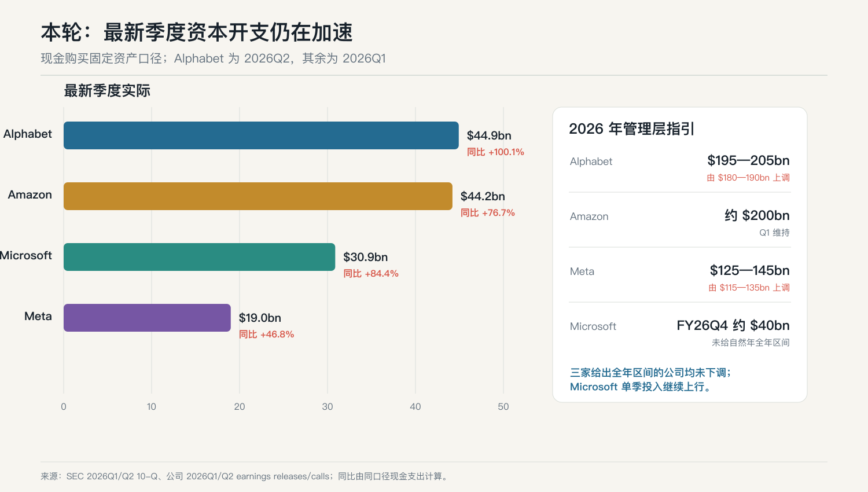Screen dimensions: 868x492
Task: Select the $30.9bn value label
Action: click(366, 257)
